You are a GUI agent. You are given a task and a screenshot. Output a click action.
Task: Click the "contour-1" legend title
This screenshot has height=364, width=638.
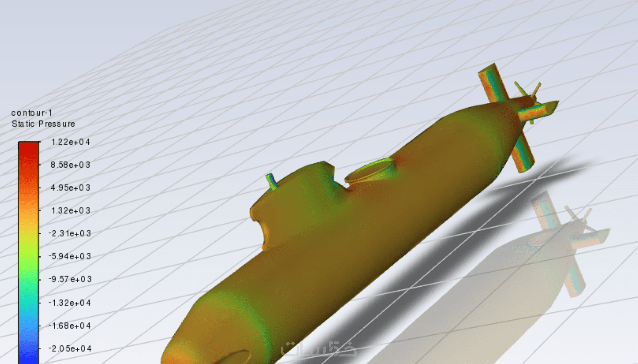coord(32,113)
